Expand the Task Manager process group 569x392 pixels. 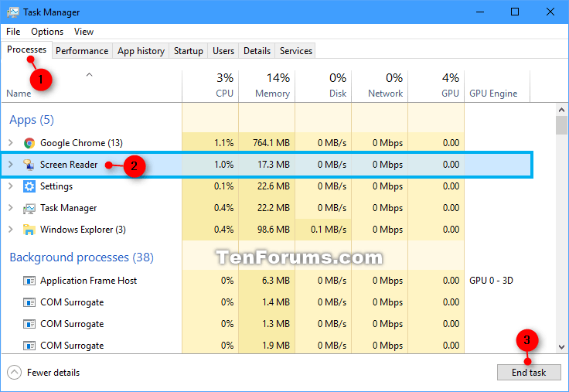pyautogui.click(x=11, y=208)
